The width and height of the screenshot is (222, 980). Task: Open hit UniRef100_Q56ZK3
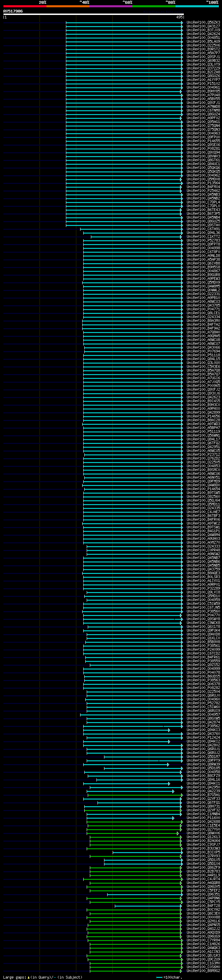coord(203,23)
